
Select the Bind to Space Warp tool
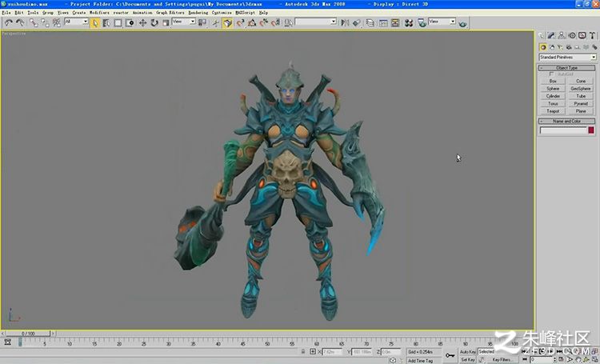(x=56, y=23)
